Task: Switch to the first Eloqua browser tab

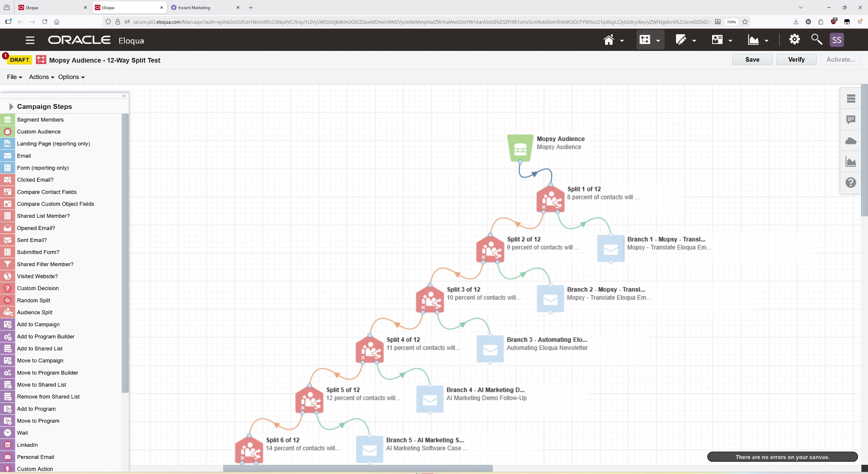Action: point(53,7)
